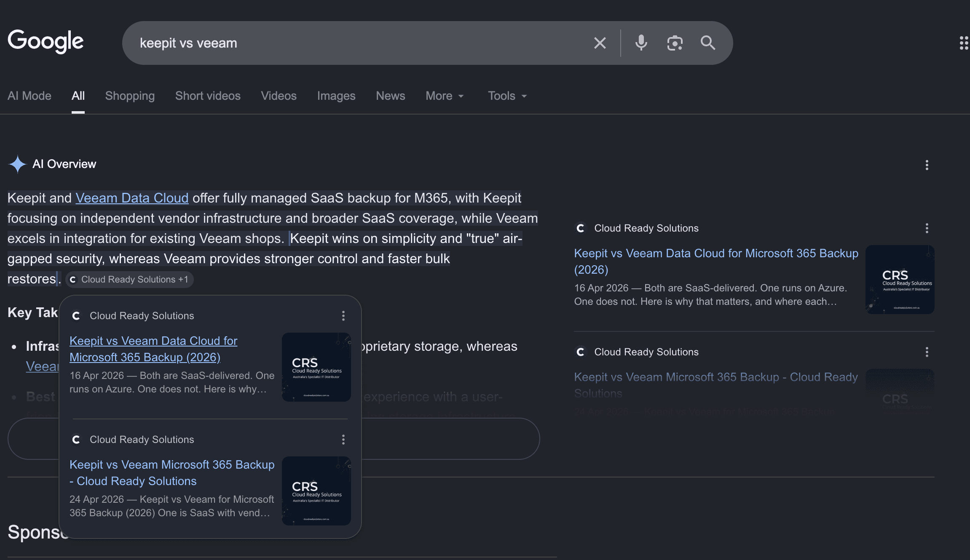Open the Google apps grid
Screen dimensions: 970x560
pos(964,43)
